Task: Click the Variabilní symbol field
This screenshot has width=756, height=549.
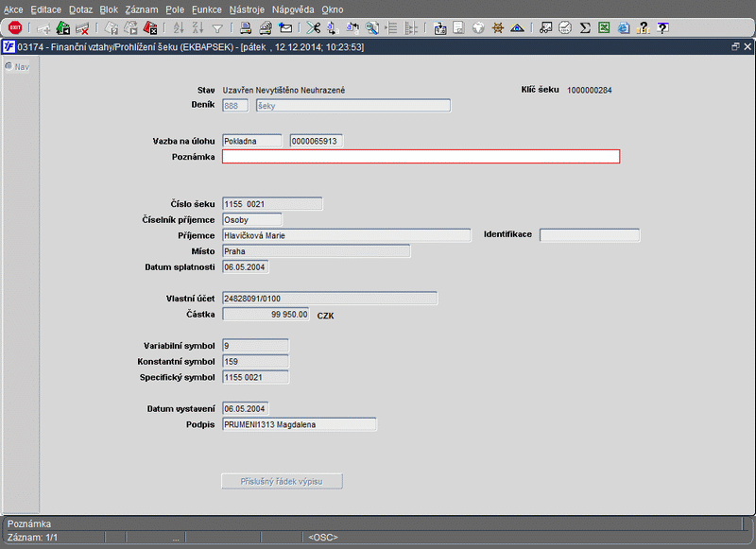Action: click(255, 346)
